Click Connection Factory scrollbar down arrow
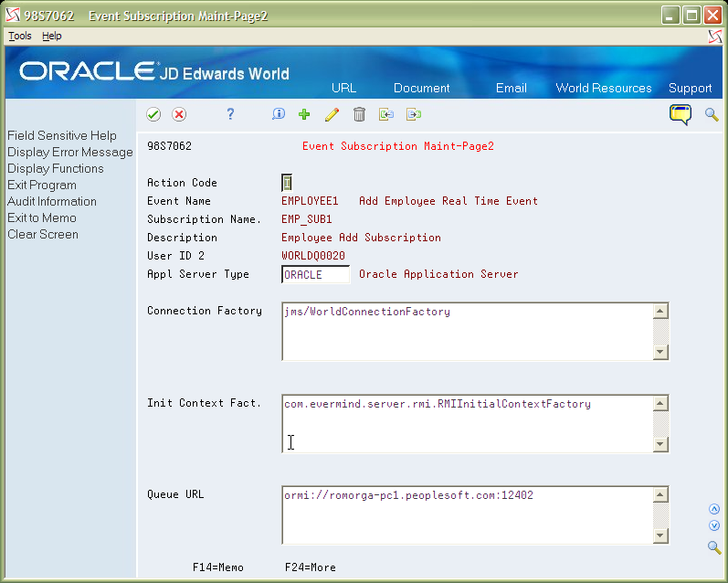The image size is (728, 583). [660, 352]
